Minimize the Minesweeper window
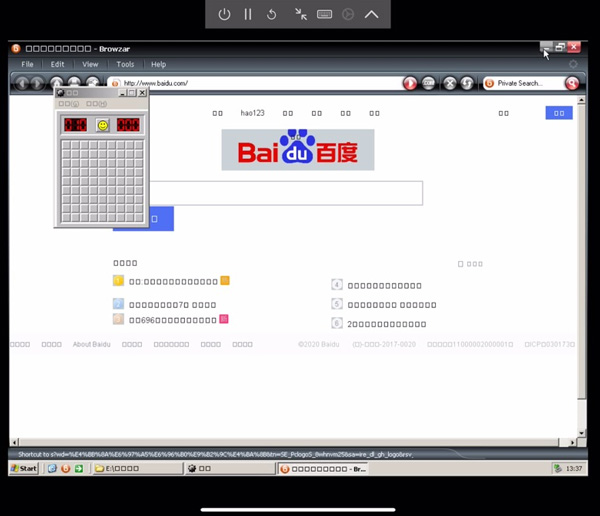Image resolution: width=600 pixels, height=516 pixels. (122, 93)
